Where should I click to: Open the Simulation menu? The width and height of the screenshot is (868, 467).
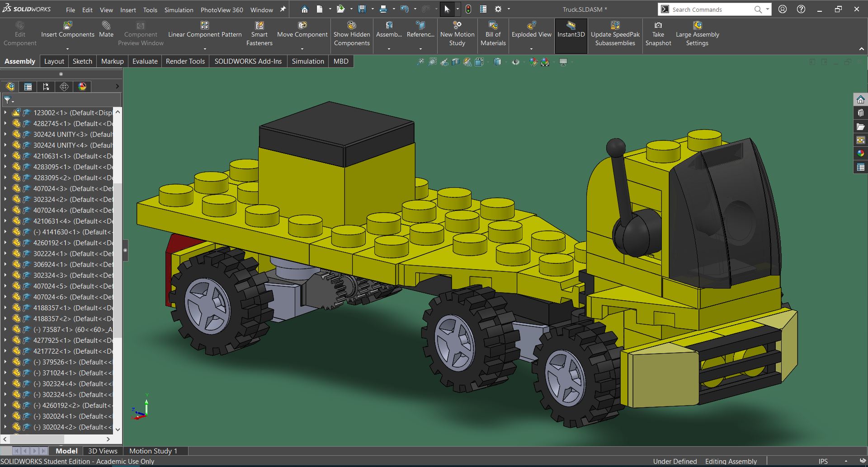(x=179, y=9)
